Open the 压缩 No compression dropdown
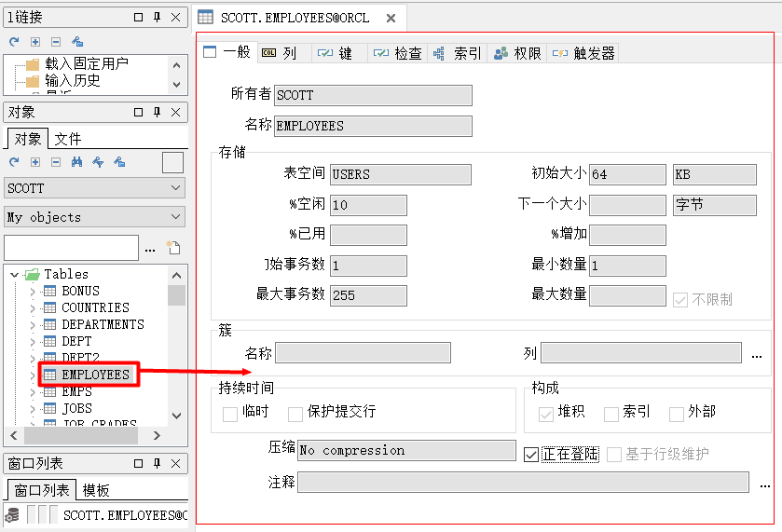 coord(407,450)
